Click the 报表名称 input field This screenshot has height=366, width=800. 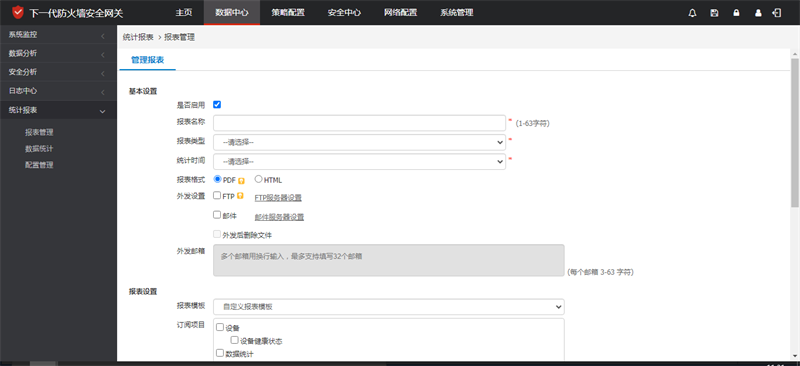point(360,123)
